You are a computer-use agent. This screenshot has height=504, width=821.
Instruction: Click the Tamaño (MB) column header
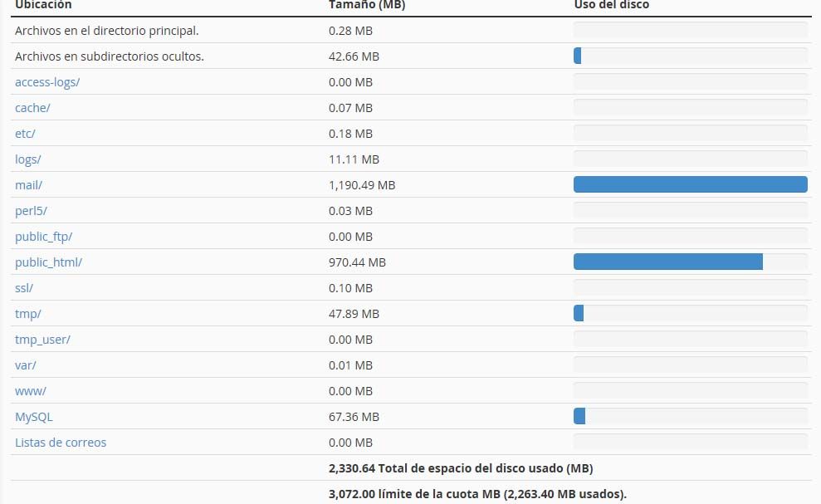click(x=367, y=5)
